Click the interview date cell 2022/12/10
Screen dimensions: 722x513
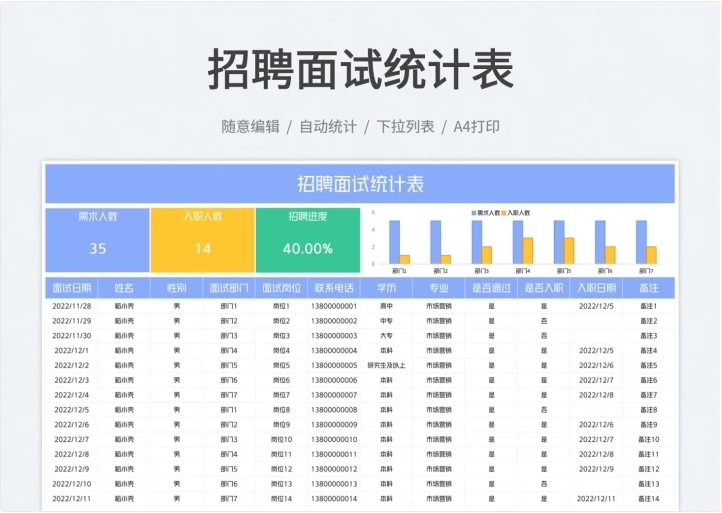tap(71, 484)
